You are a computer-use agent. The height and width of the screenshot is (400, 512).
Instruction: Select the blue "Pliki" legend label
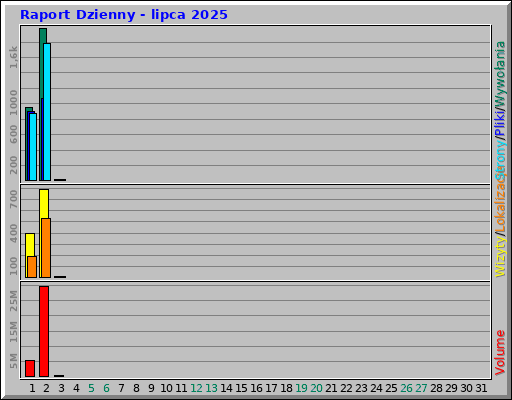coord(500,122)
